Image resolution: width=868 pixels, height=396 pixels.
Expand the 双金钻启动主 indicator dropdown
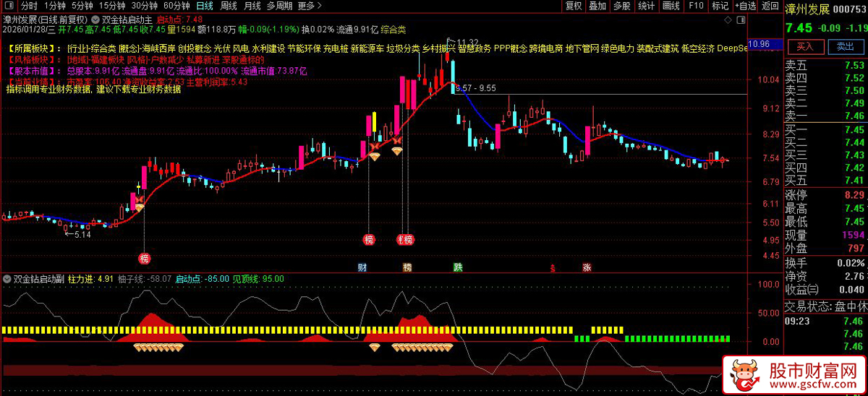[96, 19]
